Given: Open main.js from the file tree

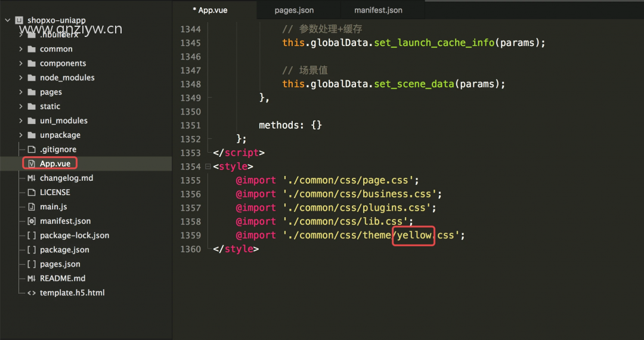Looking at the screenshot, I should pyautogui.click(x=54, y=207).
